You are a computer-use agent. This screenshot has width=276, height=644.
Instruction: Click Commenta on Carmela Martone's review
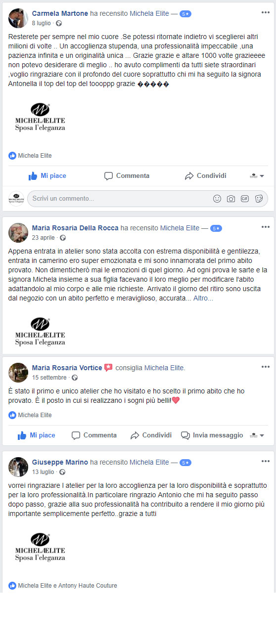tap(127, 175)
